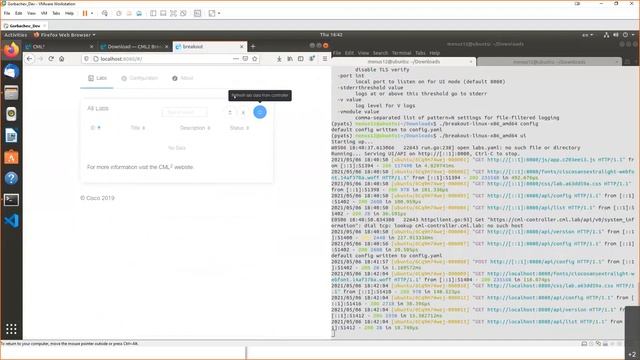This screenshot has width=640, height=360.
Task: Open Visual Studio Code from the dock
Action: (x=11, y=221)
